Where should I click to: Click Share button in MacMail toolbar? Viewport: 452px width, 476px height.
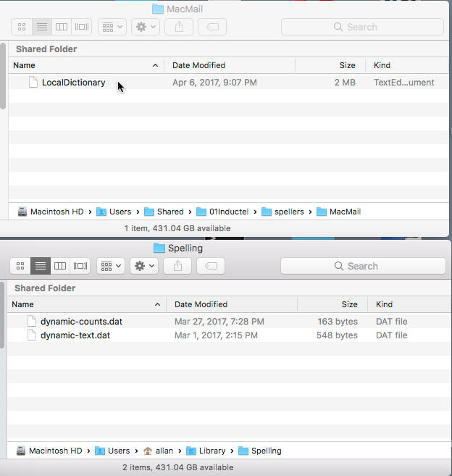(179, 27)
